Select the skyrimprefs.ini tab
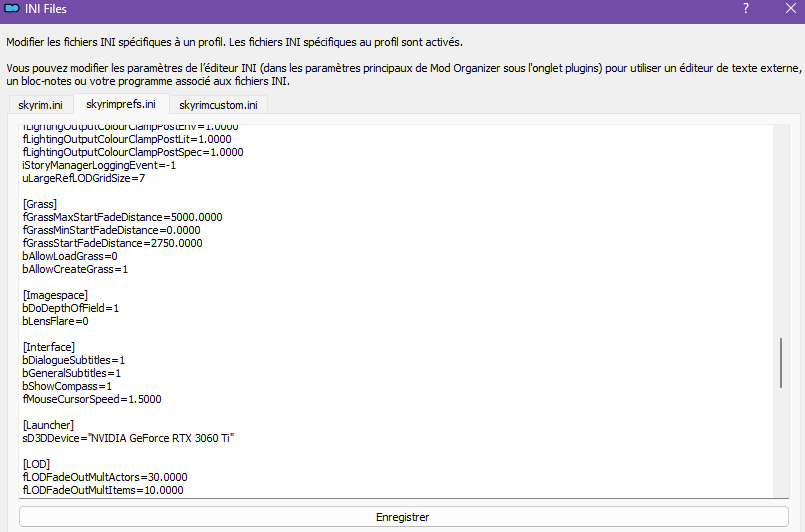Screen dimensions: 805x532 click(121, 104)
